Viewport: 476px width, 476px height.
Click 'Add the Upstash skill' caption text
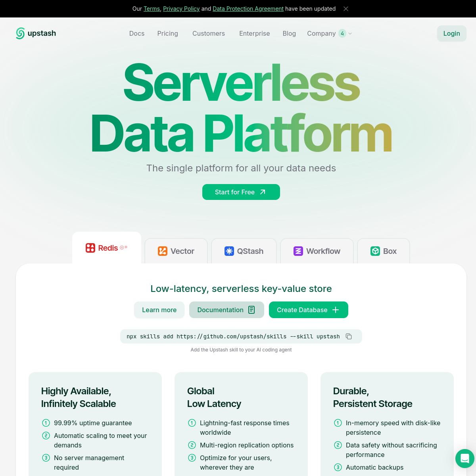tap(241, 350)
